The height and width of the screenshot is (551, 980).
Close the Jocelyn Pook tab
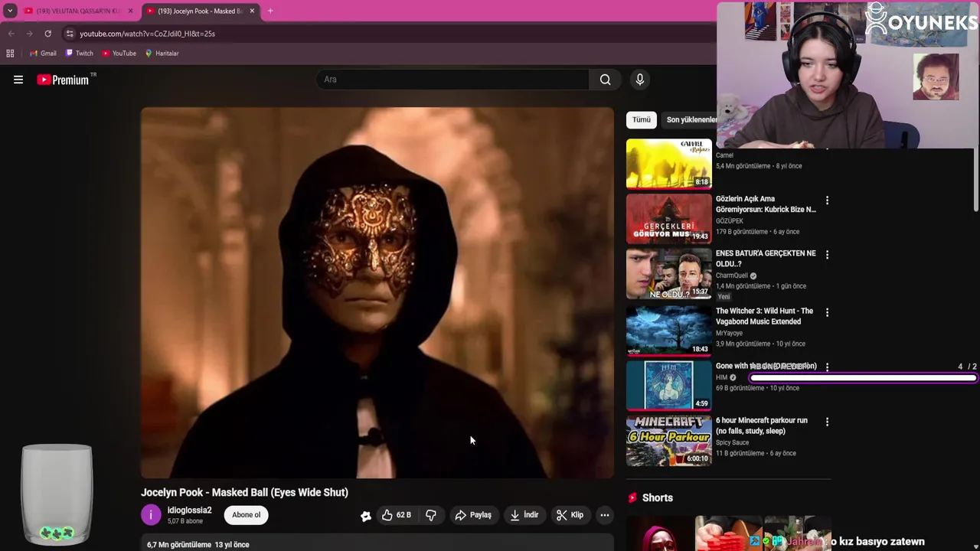click(x=252, y=11)
